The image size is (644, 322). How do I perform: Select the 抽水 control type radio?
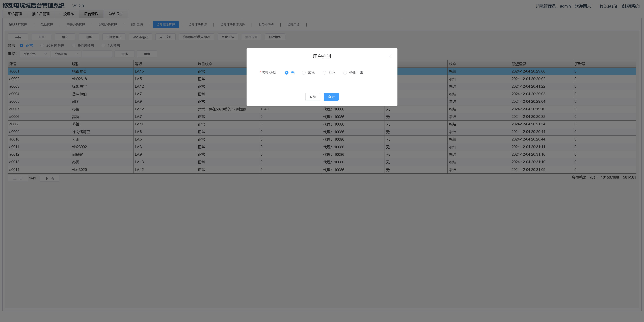pyautogui.click(x=324, y=73)
